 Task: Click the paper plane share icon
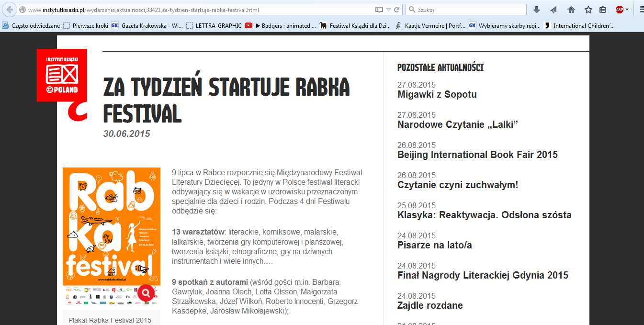point(554,10)
